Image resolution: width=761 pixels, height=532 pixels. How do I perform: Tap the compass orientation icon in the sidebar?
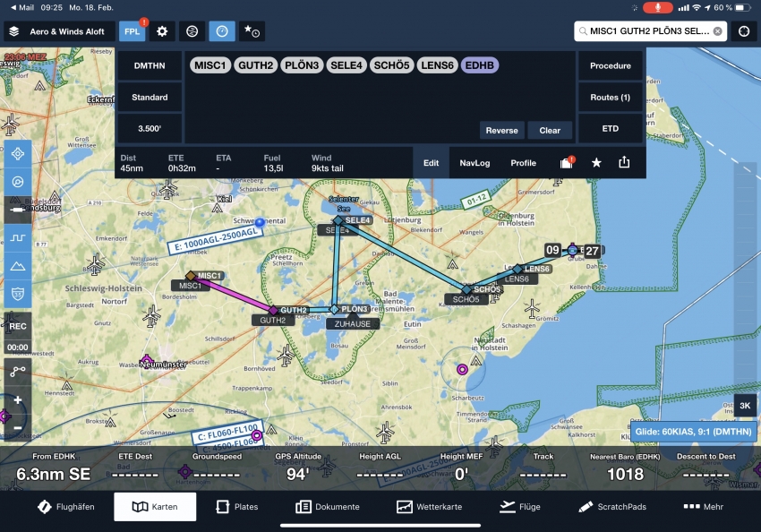[x=18, y=182]
